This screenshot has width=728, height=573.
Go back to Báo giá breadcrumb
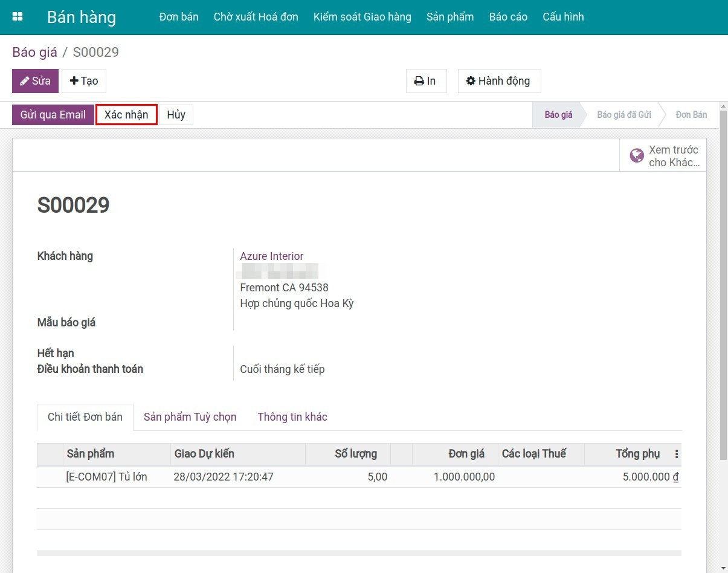(34, 52)
